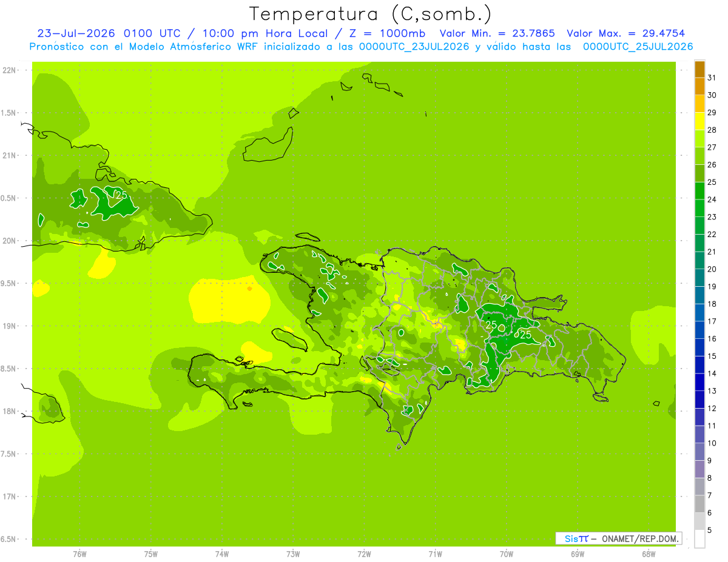Click the '19N' latitude axis label

point(9,326)
